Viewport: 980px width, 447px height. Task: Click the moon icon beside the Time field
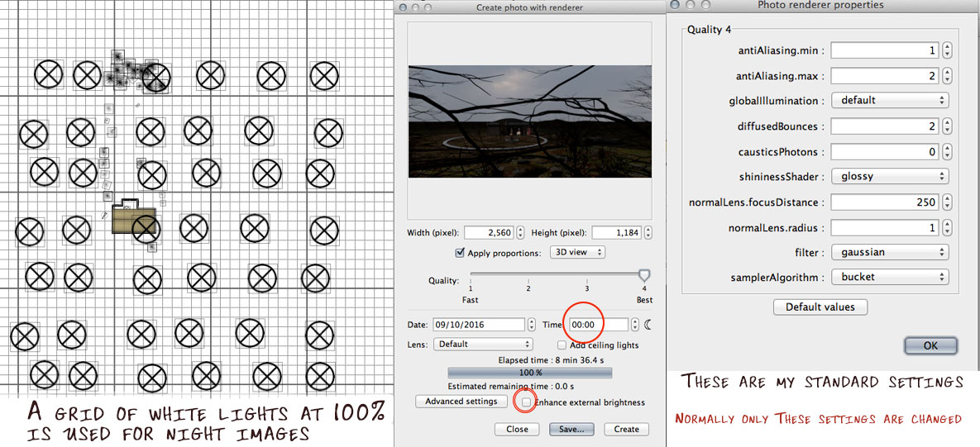648,324
